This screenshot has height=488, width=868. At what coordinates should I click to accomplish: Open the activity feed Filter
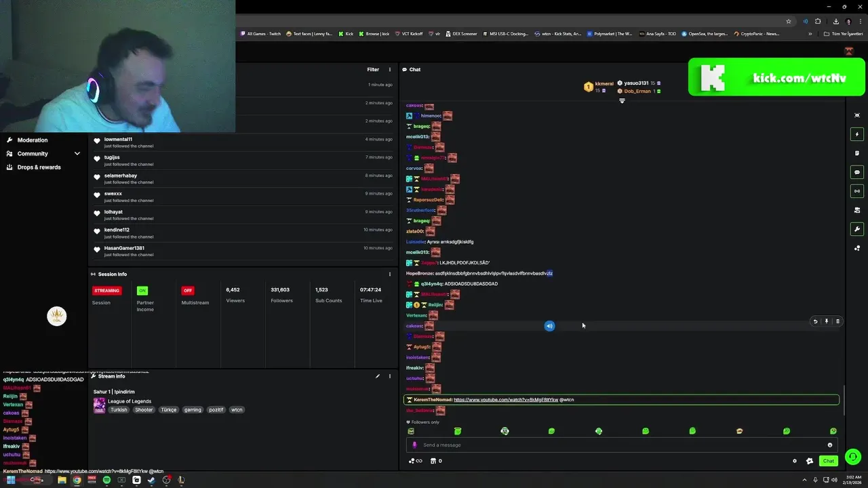click(x=373, y=70)
